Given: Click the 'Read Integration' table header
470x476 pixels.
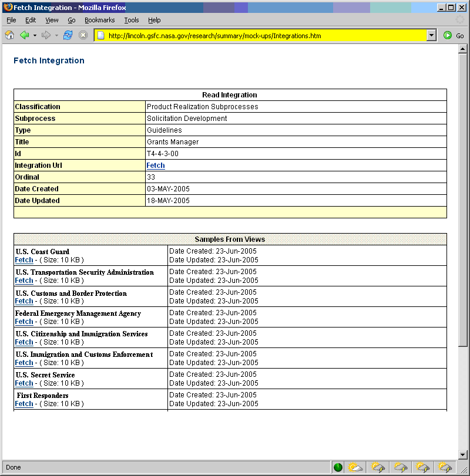Looking at the screenshot, I should click(x=230, y=95).
